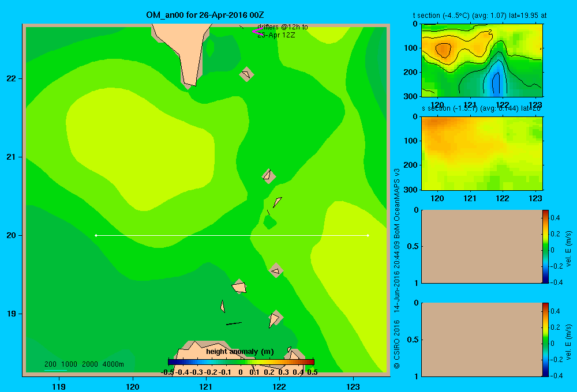Click the '0.4' tick on upper velocity colorbar

pyautogui.click(x=556, y=218)
